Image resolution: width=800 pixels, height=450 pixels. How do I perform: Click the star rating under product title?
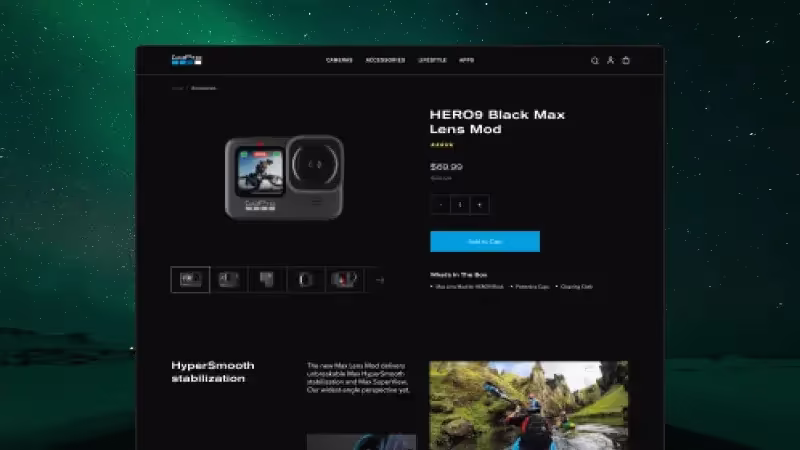[x=441, y=145]
